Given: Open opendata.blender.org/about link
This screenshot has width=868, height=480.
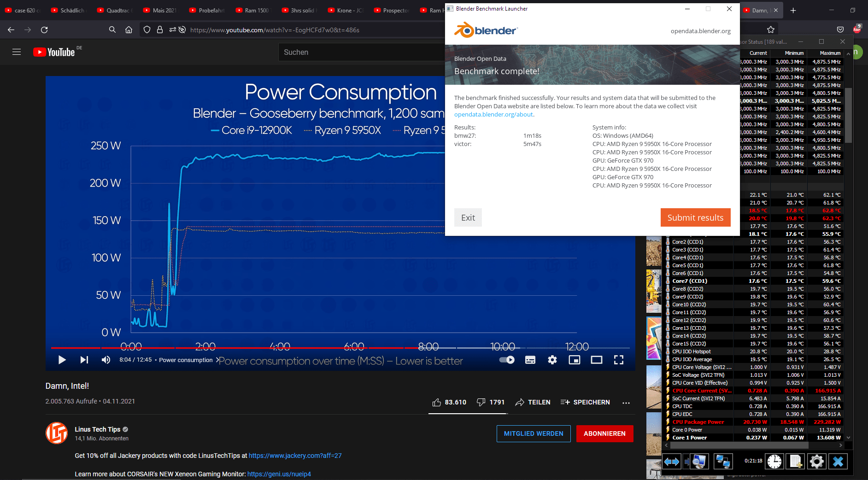Looking at the screenshot, I should [x=493, y=114].
